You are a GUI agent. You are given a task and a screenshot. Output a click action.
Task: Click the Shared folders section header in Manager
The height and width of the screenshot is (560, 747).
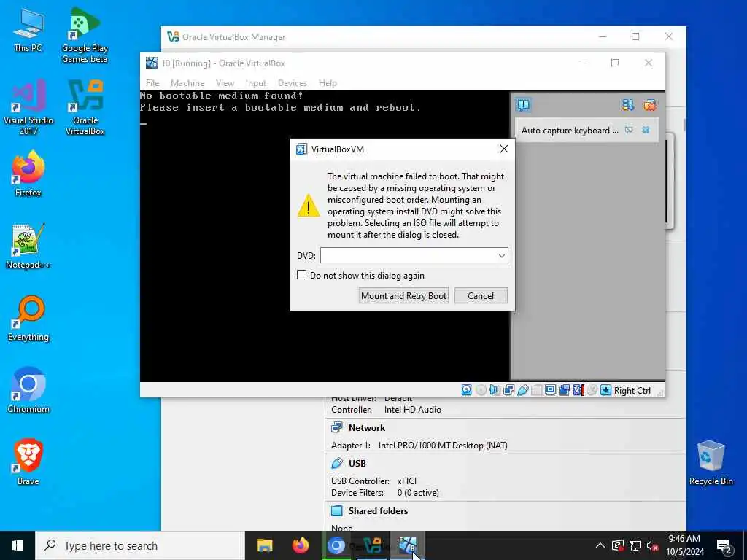[379, 511]
